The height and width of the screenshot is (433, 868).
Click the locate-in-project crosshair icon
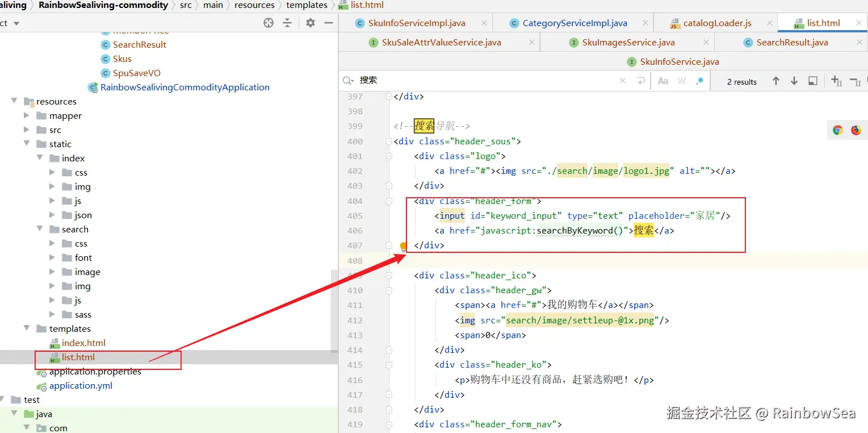tap(269, 23)
